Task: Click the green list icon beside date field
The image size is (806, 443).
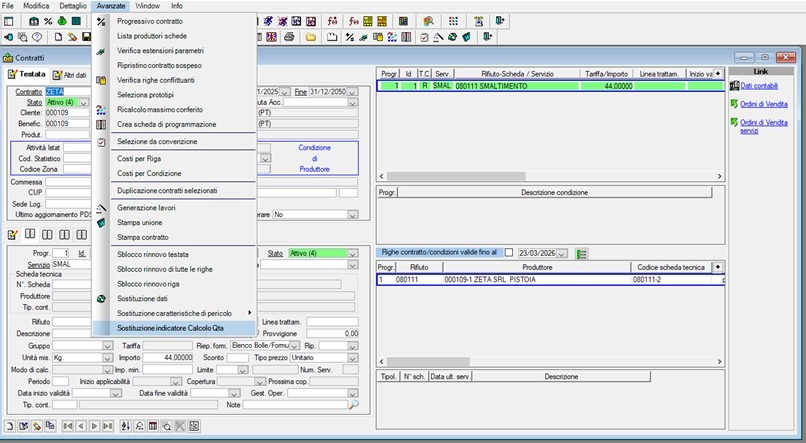Action: click(582, 252)
